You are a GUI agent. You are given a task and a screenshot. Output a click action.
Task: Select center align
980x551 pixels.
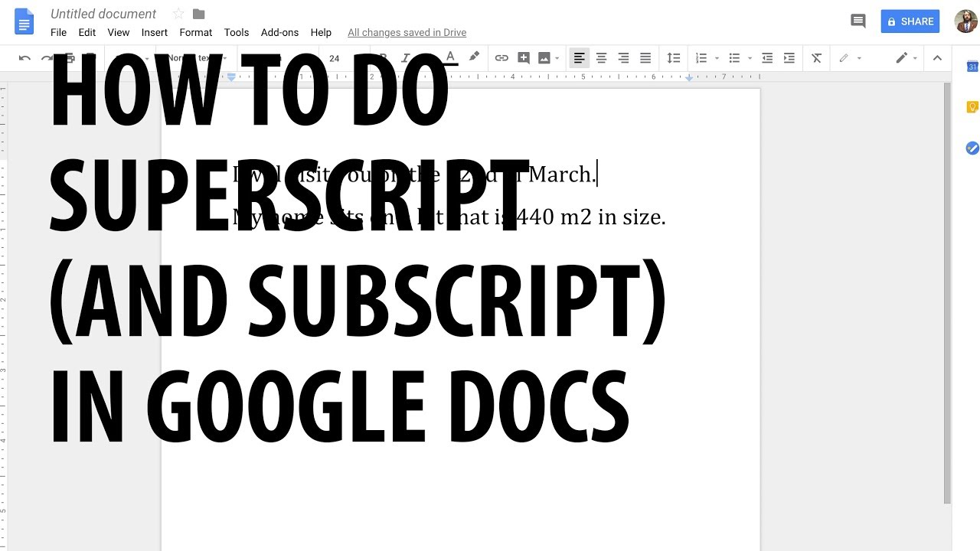point(602,58)
